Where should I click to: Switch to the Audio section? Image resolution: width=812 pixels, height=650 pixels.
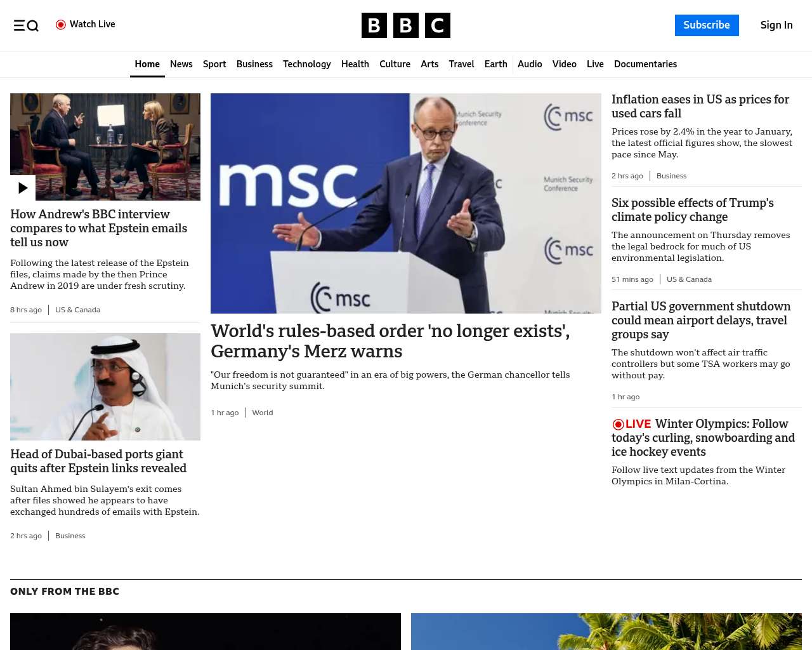(530, 64)
